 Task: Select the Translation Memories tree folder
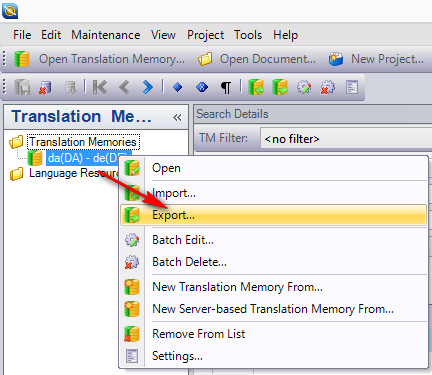coord(83,142)
